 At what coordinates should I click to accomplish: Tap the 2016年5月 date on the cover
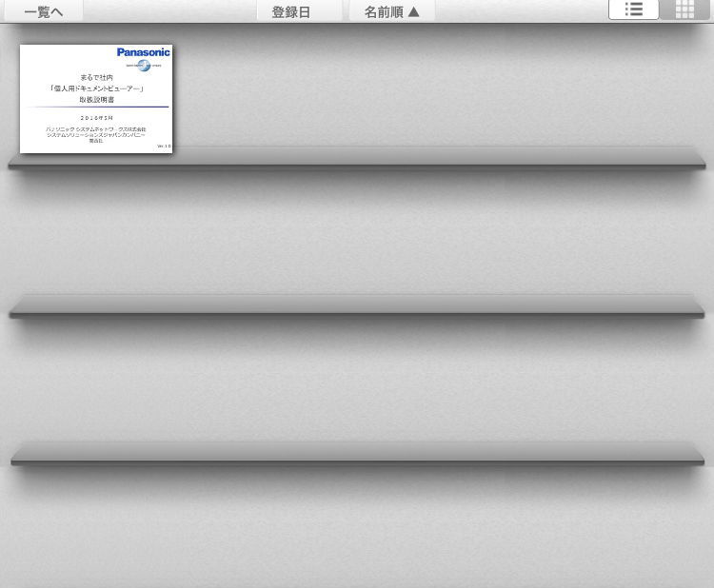[96, 118]
